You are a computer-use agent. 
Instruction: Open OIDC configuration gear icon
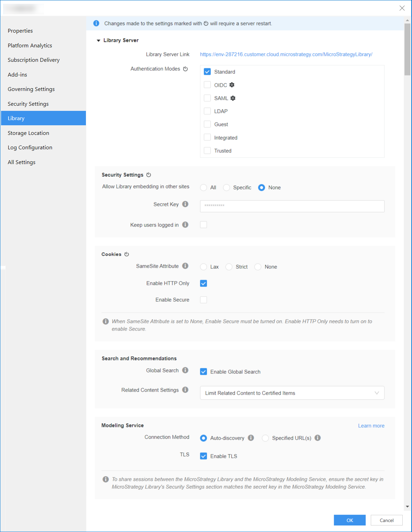tap(232, 85)
